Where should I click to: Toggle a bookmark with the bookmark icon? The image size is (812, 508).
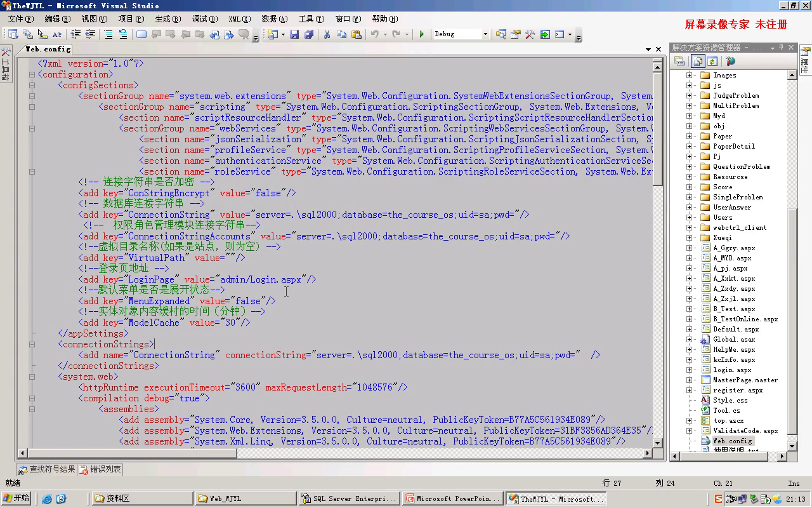[x=141, y=34]
